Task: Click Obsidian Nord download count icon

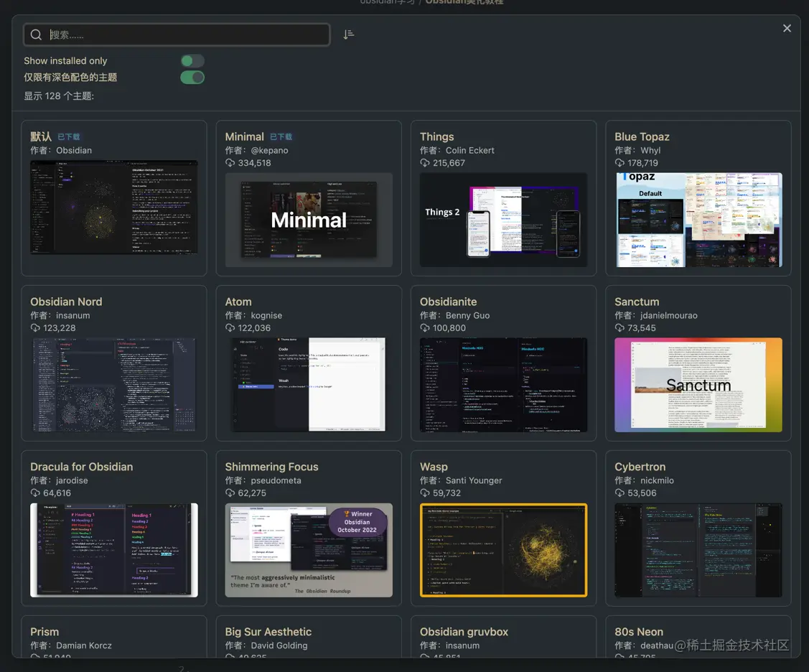Action: click(x=35, y=328)
